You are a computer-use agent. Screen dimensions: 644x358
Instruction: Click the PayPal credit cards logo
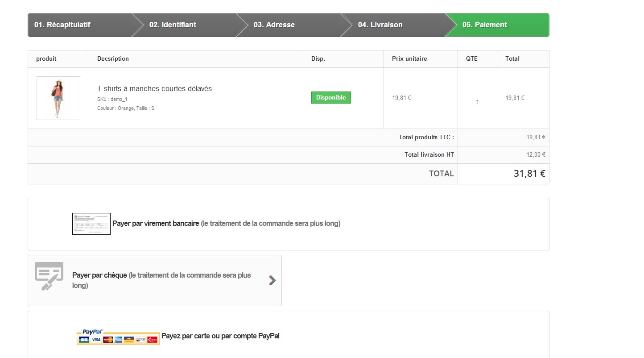[118, 337]
